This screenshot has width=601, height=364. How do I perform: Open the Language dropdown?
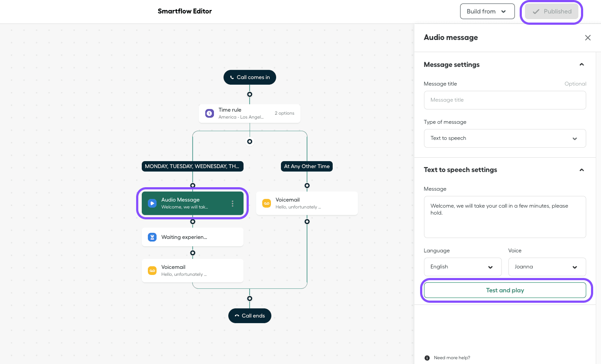pyautogui.click(x=462, y=267)
